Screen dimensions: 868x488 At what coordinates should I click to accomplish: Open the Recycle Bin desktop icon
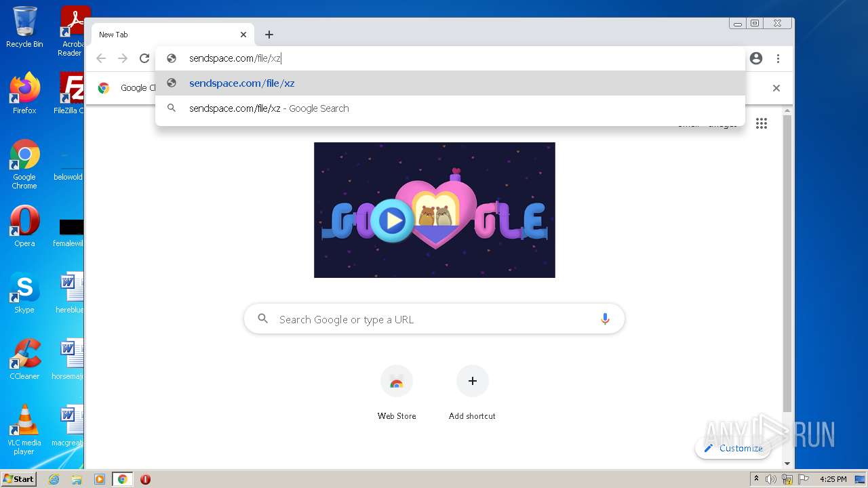point(24,27)
